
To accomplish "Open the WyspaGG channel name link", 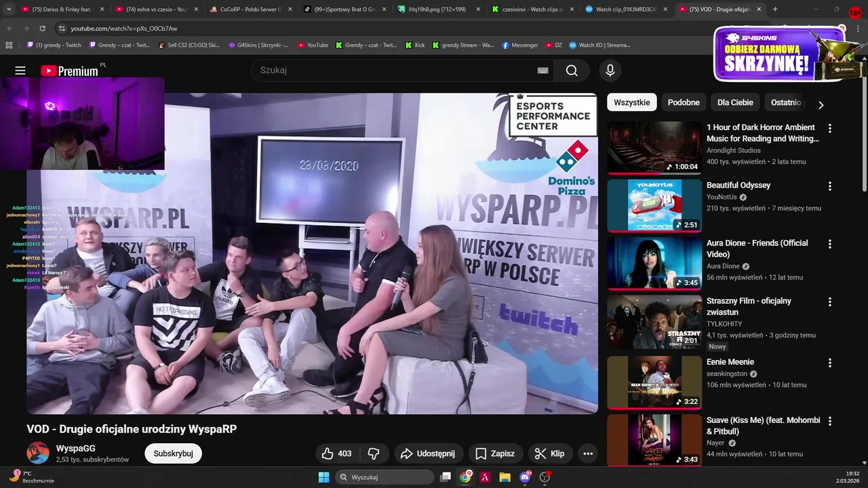I will [76, 449].
